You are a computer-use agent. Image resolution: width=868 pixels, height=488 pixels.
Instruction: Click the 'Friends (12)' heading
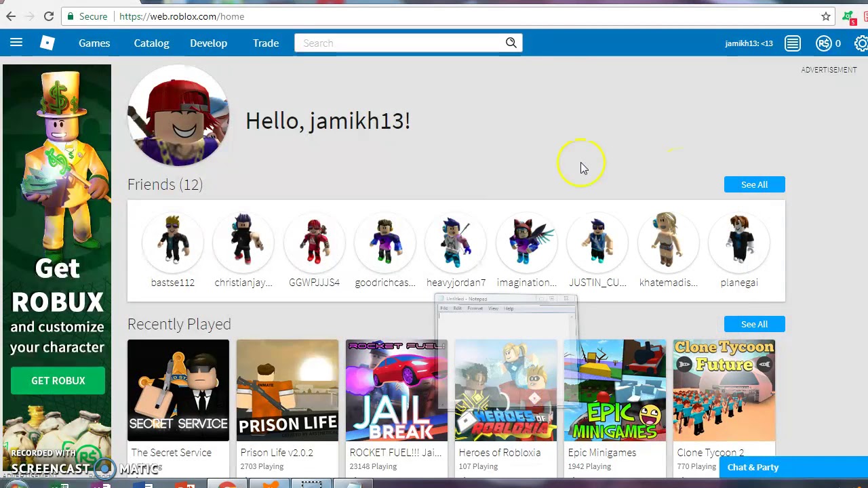[165, 184]
